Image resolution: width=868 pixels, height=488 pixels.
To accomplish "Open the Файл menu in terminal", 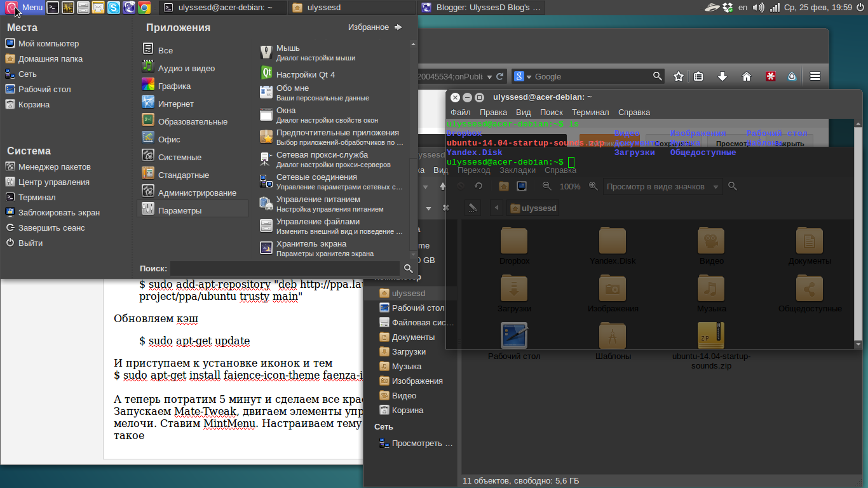I will click(460, 112).
